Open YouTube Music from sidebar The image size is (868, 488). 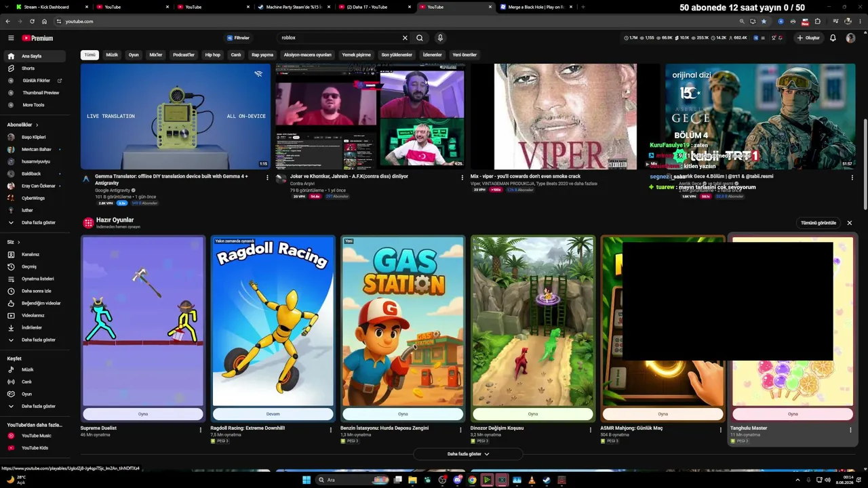pyautogui.click(x=36, y=436)
